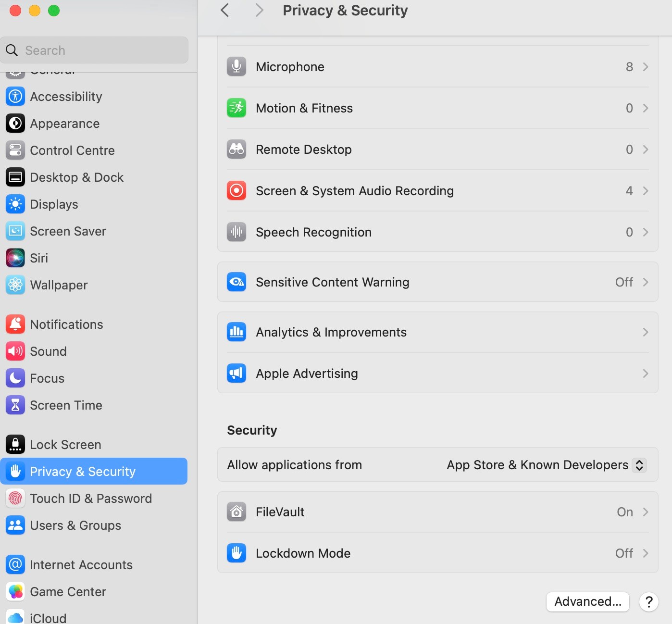Open Users & Groups settings
Screen dimensions: 672x624
94,525
